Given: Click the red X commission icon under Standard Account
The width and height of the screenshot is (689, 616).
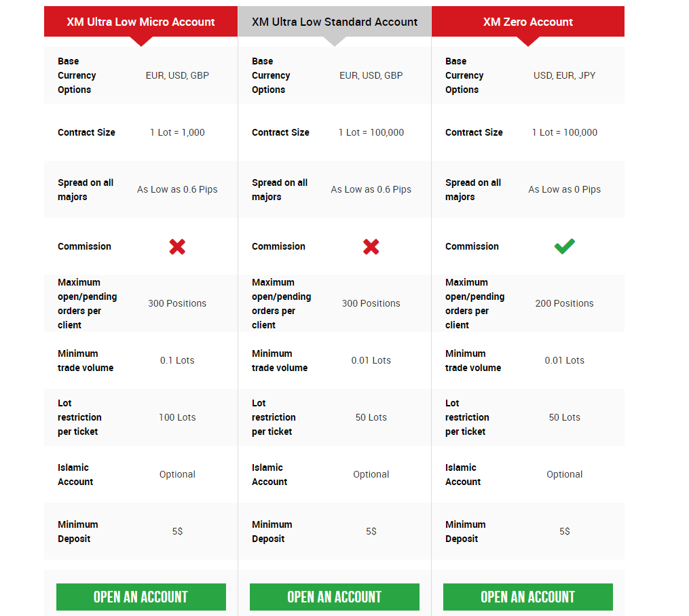Looking at the screenshot, I should click(x=371, y=247).
